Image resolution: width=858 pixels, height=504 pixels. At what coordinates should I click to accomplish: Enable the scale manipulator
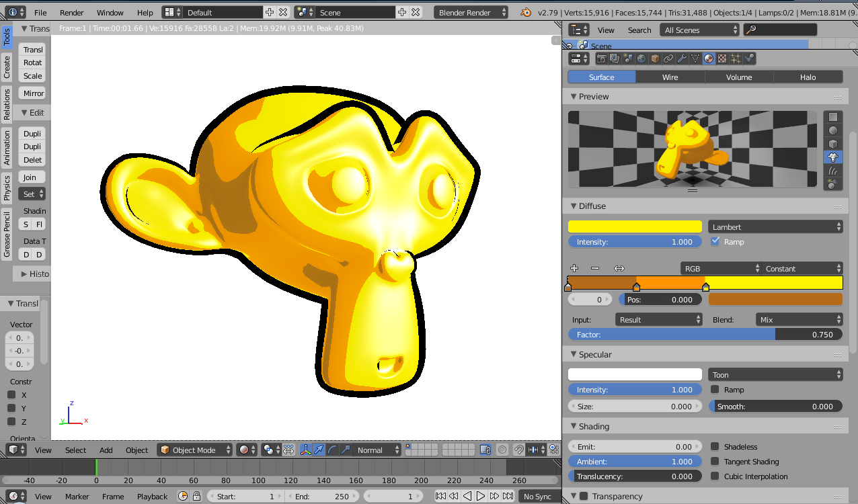click(x=346, y=450)
